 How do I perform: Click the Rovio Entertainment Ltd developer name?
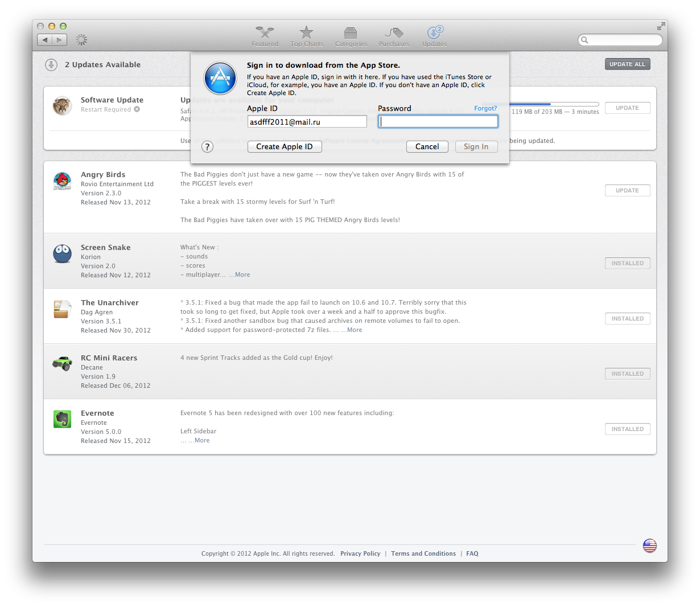117,184
